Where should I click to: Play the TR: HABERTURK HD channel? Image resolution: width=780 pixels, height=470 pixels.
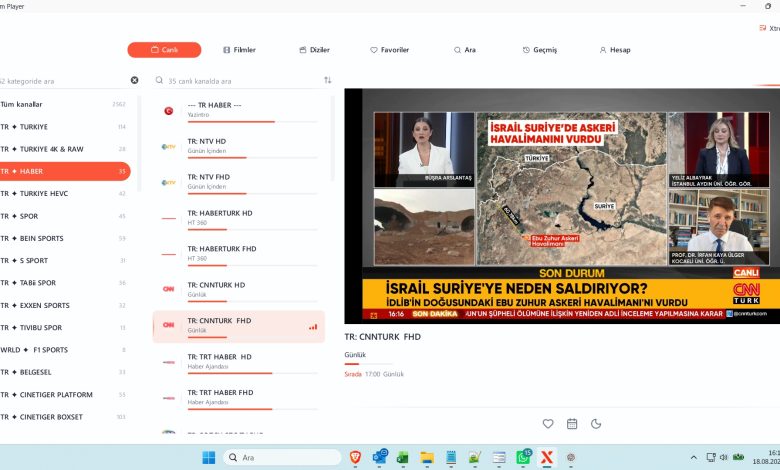[238, 218]
